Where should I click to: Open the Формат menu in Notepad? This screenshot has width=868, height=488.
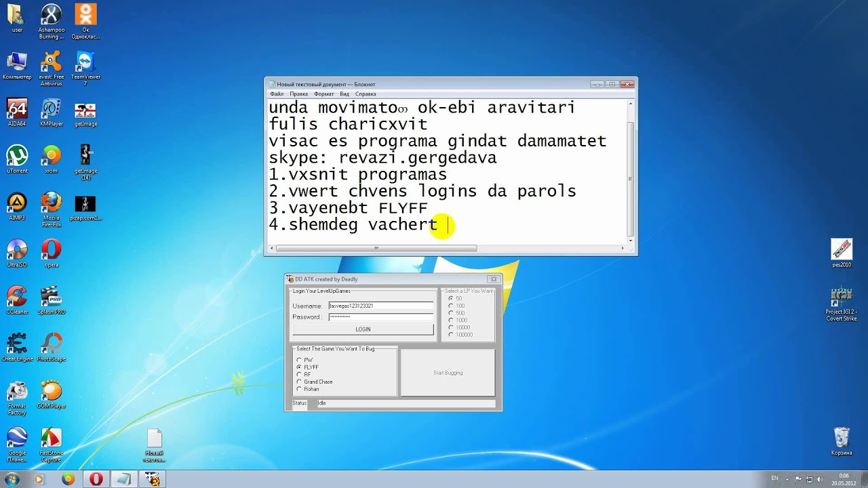pyautogui.click(x=323, y=94)
